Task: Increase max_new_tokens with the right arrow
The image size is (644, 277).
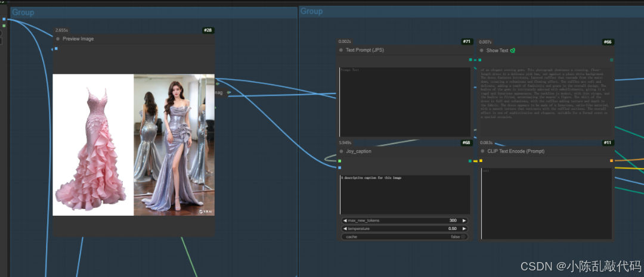Action: click(465, 220)
